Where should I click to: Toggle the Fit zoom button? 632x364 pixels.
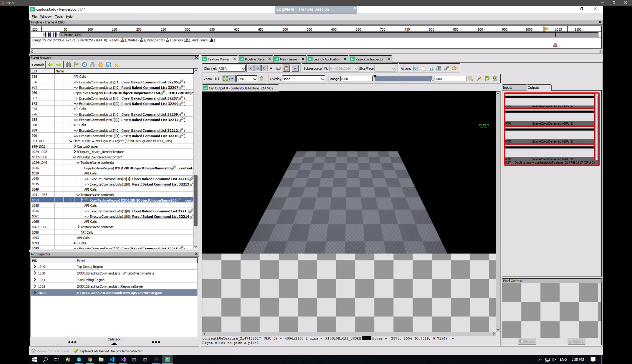pyautogui.click(x=228, y=79)
